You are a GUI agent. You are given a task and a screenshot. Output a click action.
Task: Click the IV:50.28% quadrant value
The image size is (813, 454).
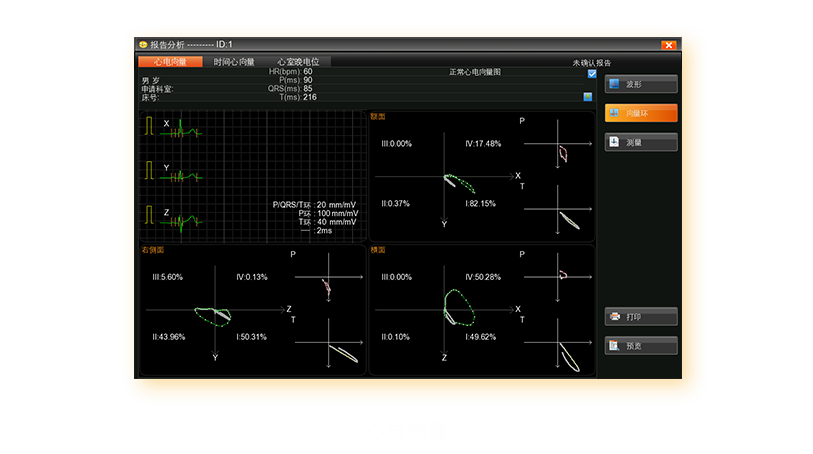pos(483,277)
